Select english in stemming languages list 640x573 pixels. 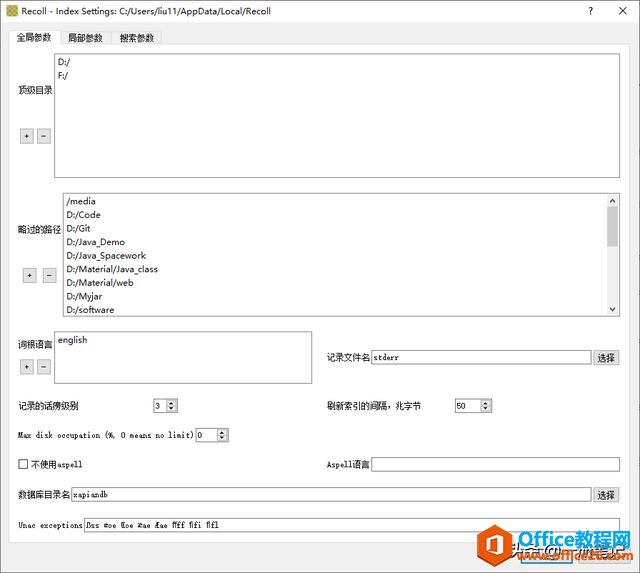(73, 340)
